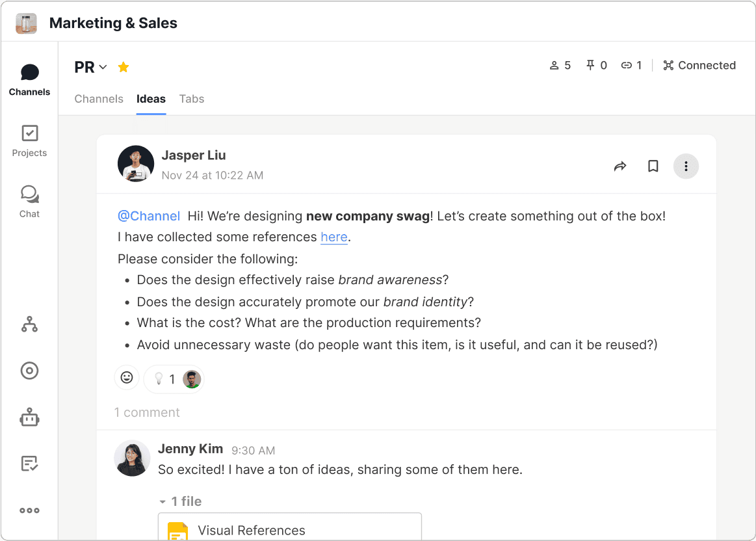Share Jasper Liu's post with forward arrow
The image size is (756, 541).
pos(620,166)
